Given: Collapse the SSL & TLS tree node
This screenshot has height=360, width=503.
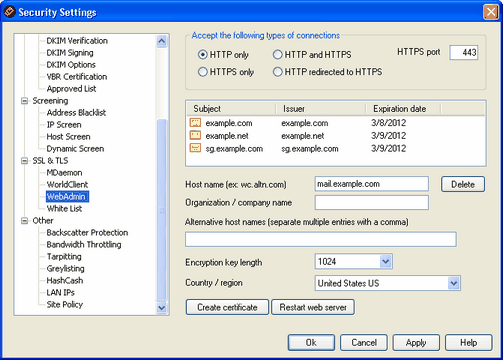Looking at the screenshot, I should click(24, 161).
